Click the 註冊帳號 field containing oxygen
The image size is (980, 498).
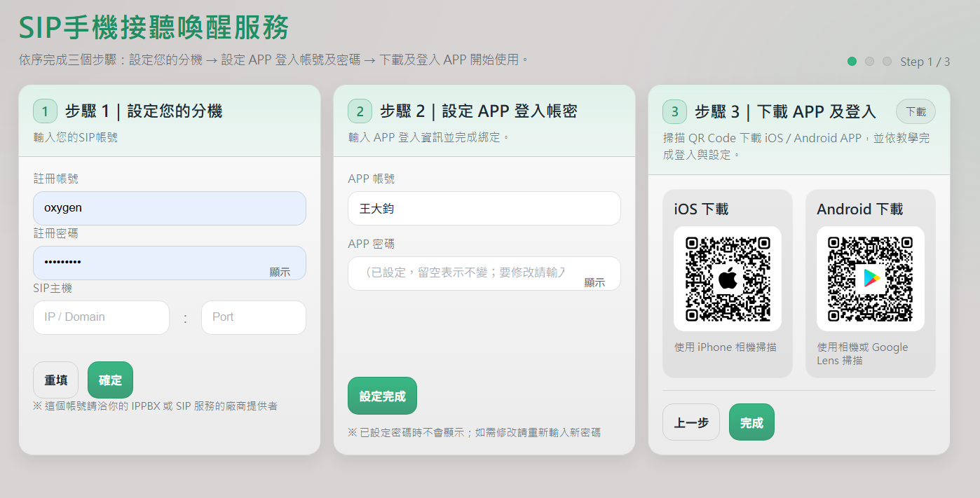pos(170,208)
